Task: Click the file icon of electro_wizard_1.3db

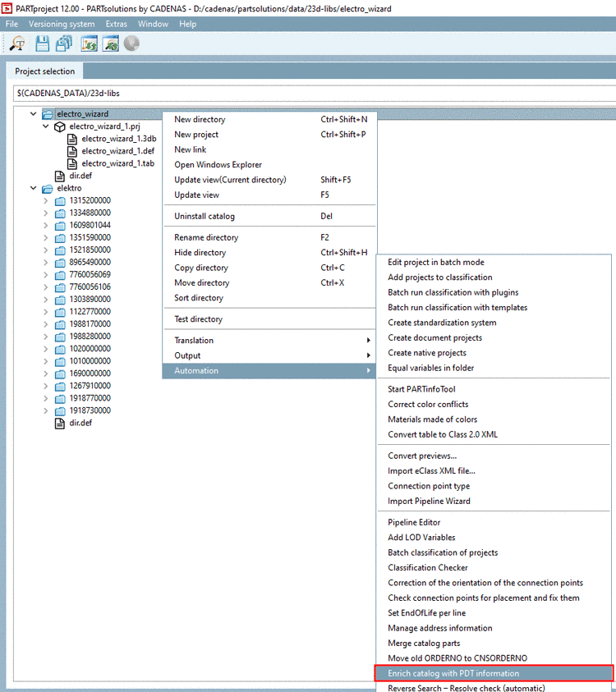Action: point(72,140)
